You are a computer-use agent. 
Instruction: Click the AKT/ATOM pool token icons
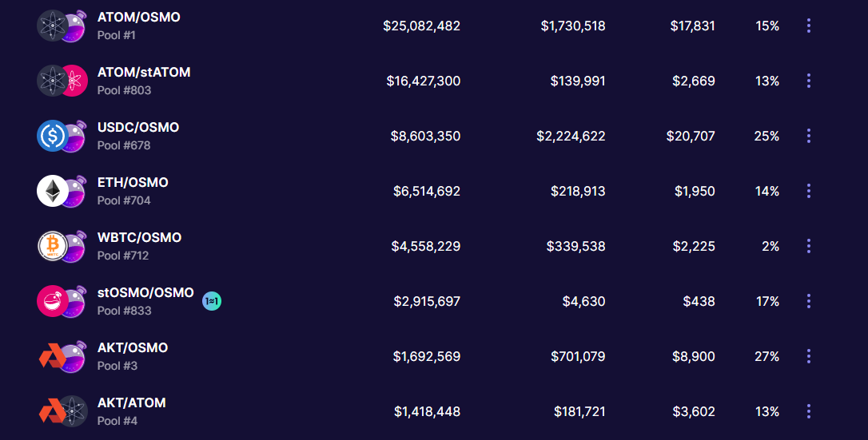click(x=62, y=411)
